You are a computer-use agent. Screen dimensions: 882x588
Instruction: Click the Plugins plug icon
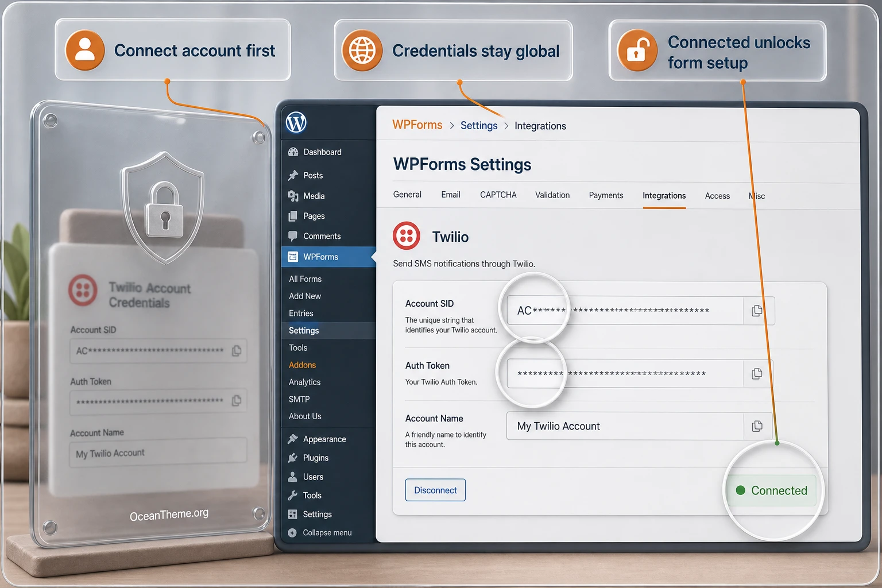[x=293, y=458]
